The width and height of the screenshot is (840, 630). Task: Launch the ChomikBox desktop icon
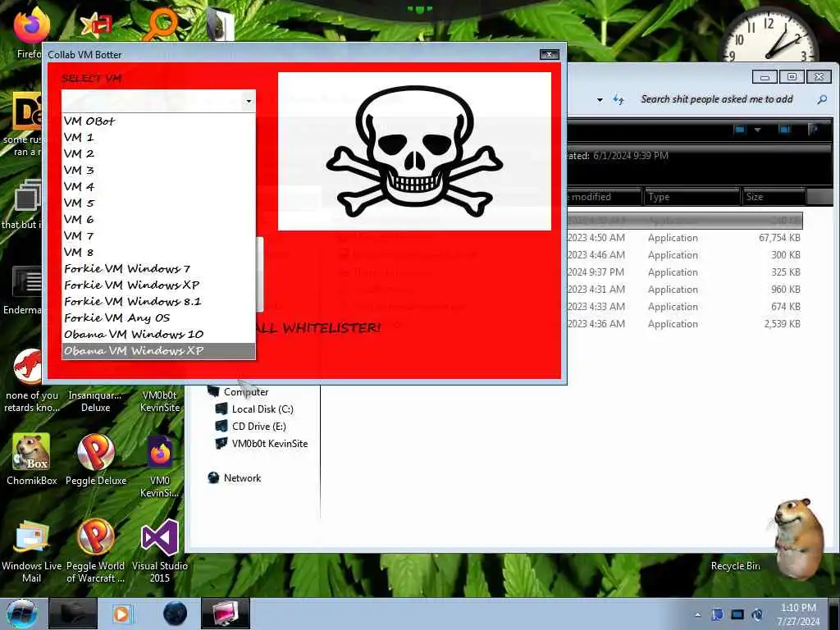point(32,459)
